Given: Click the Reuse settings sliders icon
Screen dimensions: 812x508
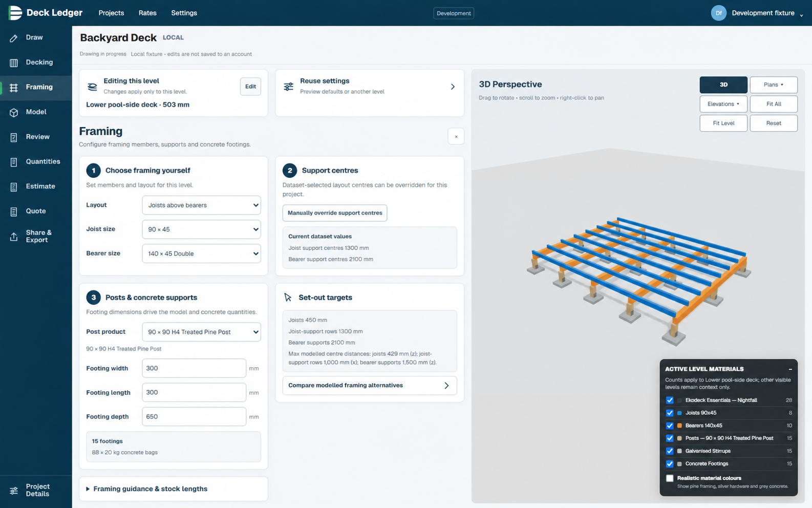Looking at the screenshot, I should 289,87.
